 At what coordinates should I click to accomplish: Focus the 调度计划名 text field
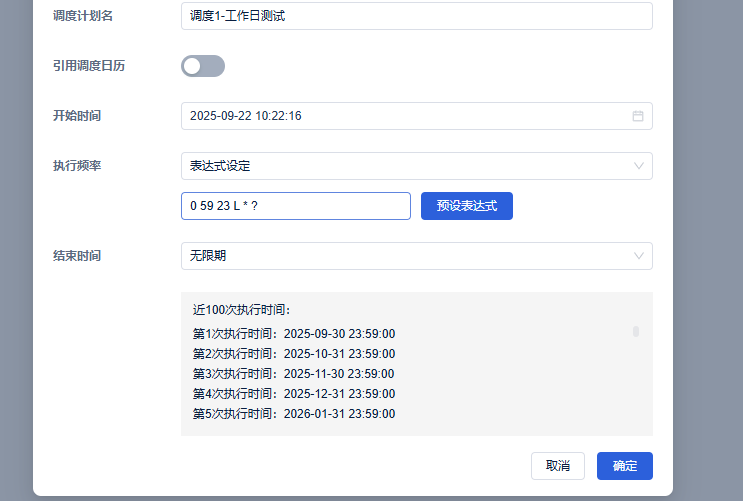[416, 16]
